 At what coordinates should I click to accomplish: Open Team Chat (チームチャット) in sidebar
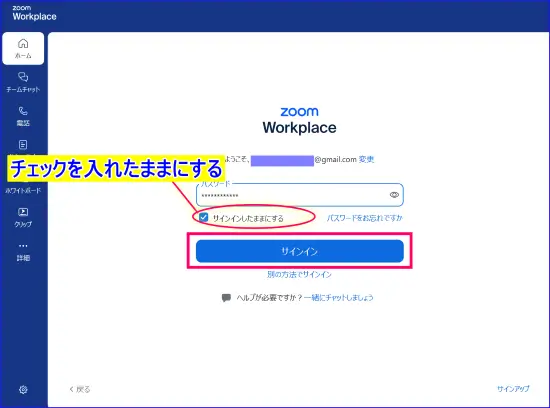(x=23, y=82)
